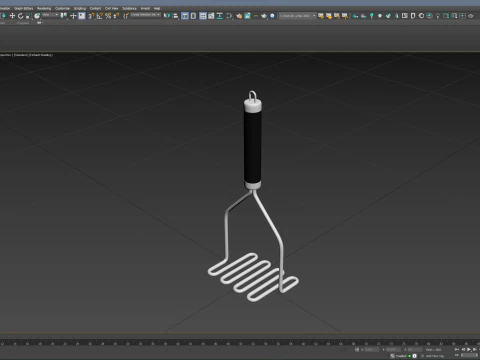Open the Graph Editors menu
The image size is (480, 360).
pos(23,8)
